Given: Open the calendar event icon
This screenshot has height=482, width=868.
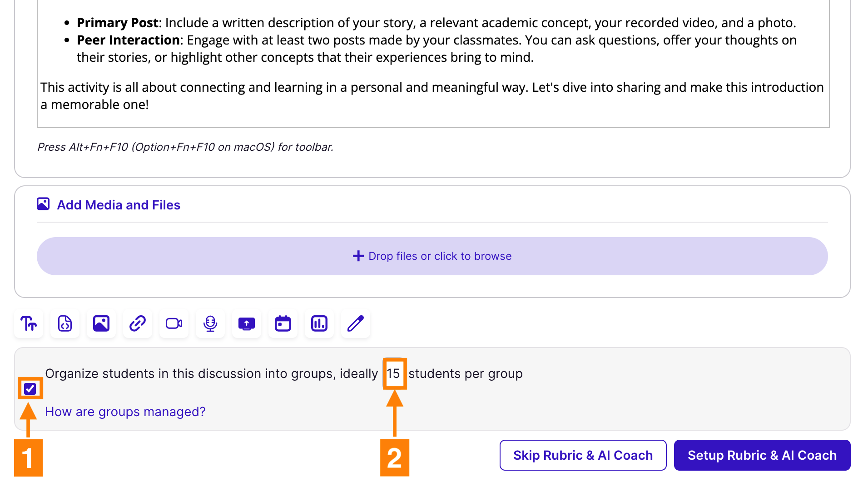Looking at the screenshot, I should (283, 323).
